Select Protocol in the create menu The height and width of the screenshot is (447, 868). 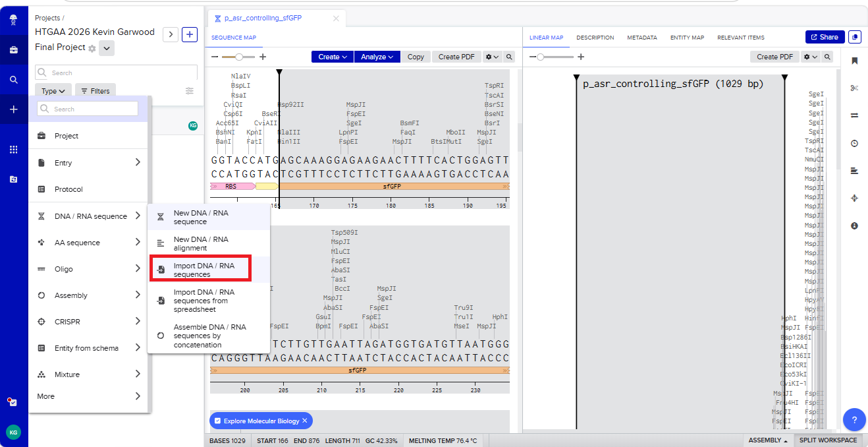90,189
